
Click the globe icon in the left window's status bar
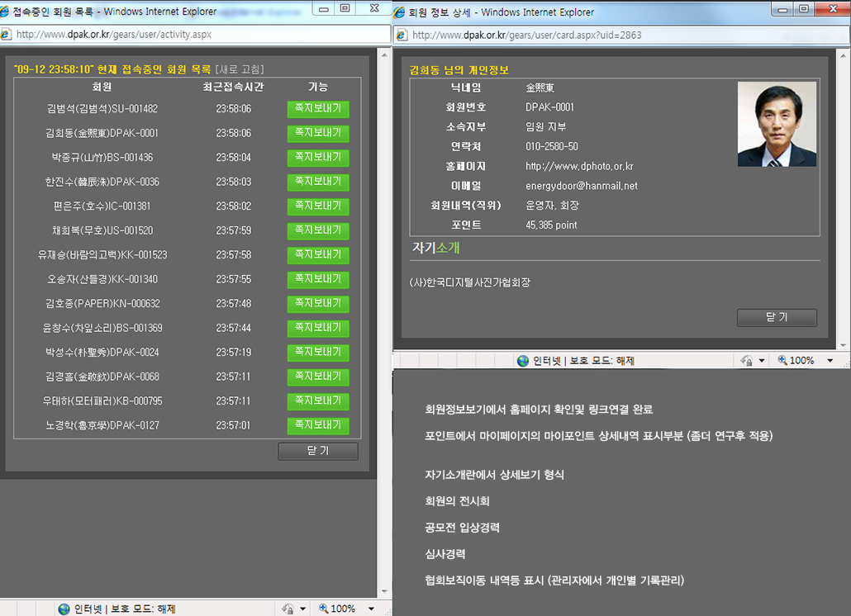[64, 609]
